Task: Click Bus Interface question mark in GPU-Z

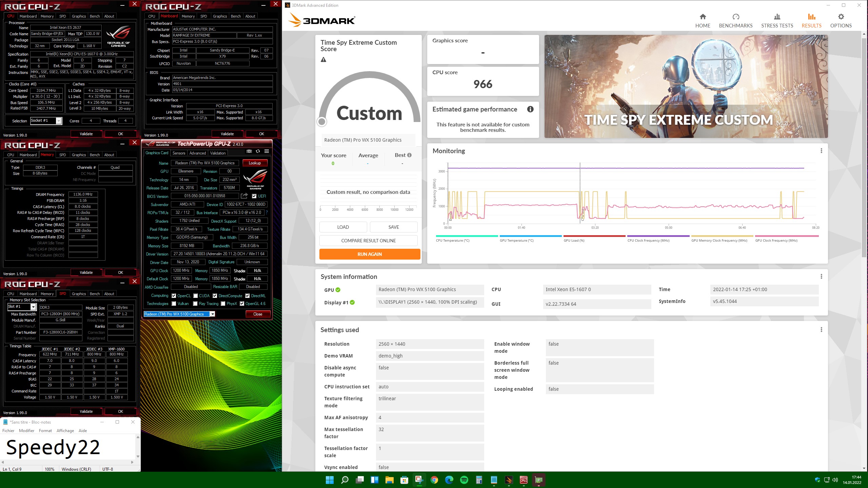Action: (x=267, y=212)
